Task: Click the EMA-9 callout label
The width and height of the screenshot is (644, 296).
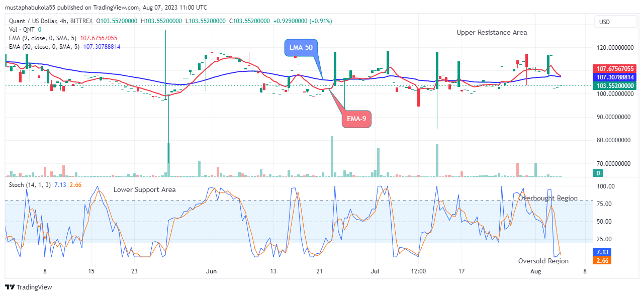Action: coord(356,119)
